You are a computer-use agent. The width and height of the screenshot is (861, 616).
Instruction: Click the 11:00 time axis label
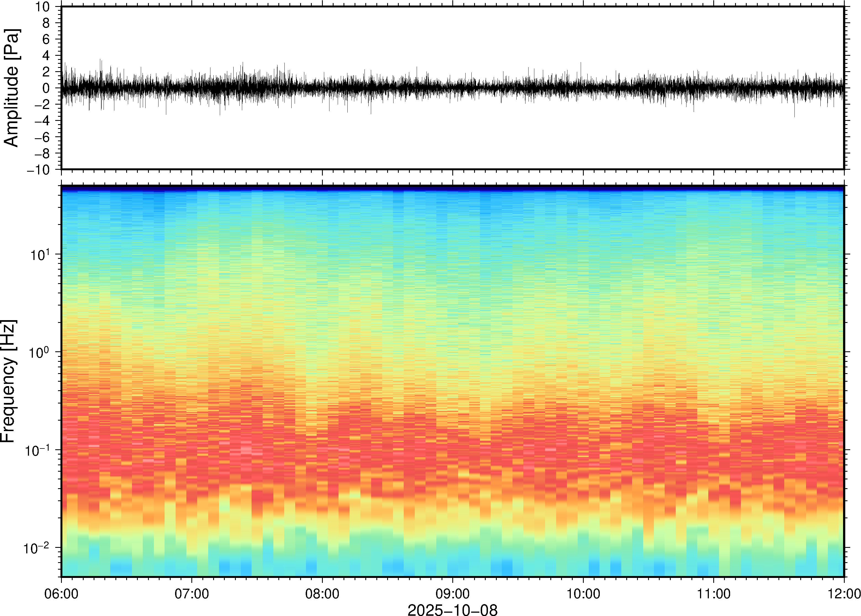[713, 594]
